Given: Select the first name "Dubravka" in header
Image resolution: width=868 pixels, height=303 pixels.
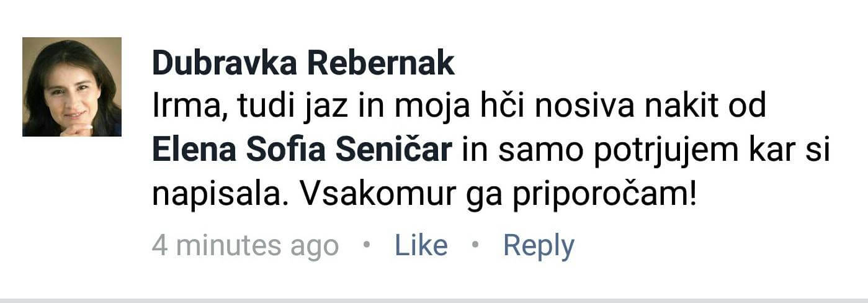Looking at the screenshot, I should tap(226, 63).
